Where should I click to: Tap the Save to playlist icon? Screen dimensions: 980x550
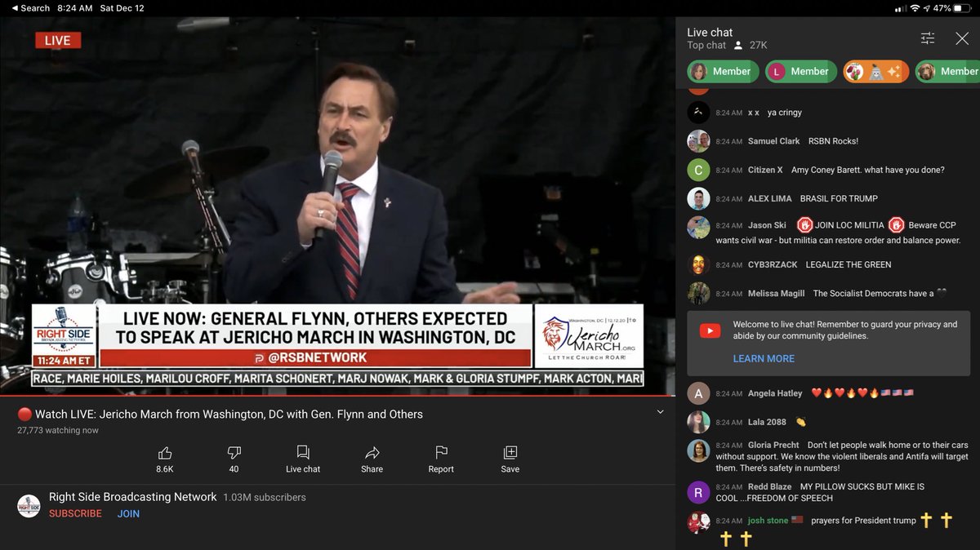click(510, 452)
